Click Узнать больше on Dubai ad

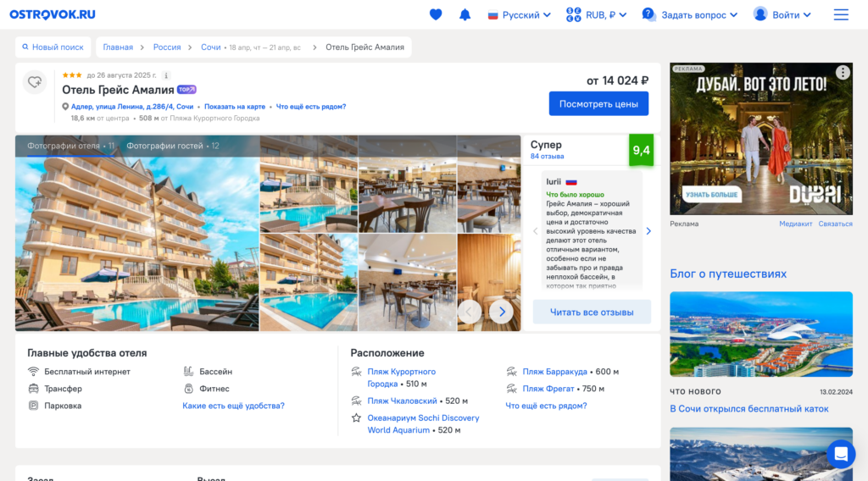coord(711,195)
